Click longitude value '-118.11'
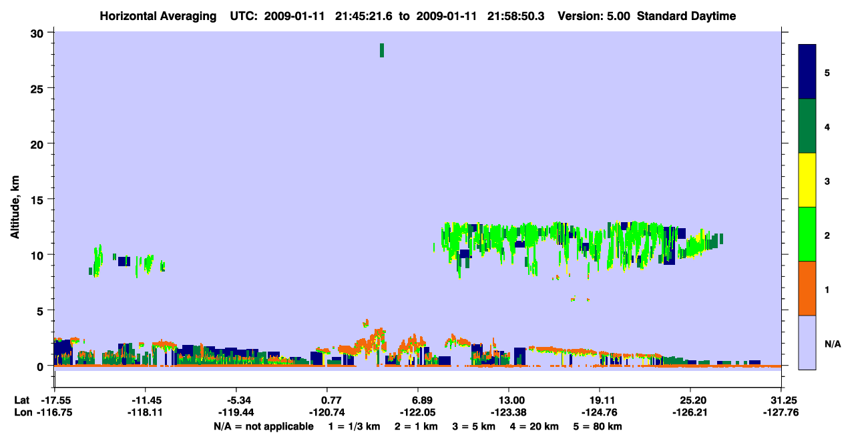 (x=146, y=412)
